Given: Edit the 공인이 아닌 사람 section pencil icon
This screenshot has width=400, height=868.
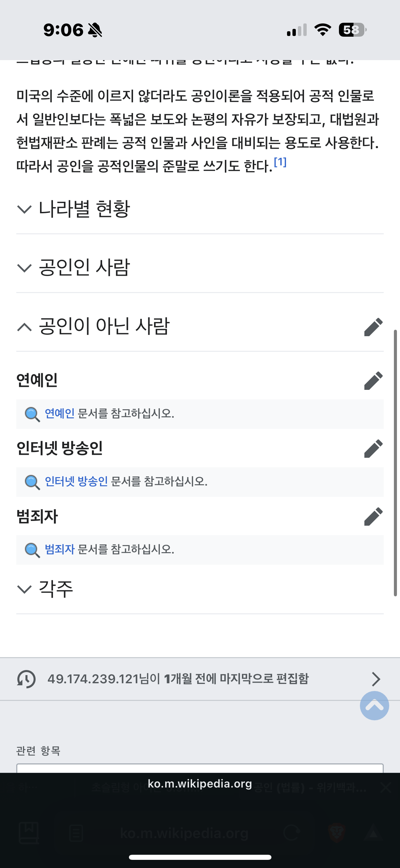Looking at the screenshot, I should point(373,327).
